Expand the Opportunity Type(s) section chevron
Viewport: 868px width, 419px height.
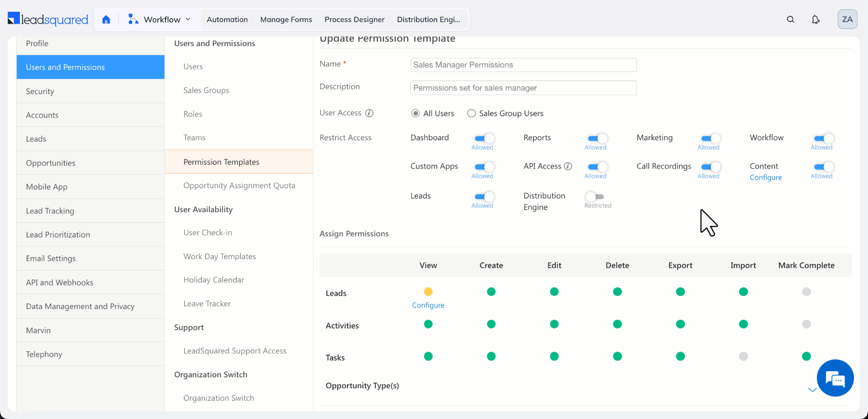point(812,390)
